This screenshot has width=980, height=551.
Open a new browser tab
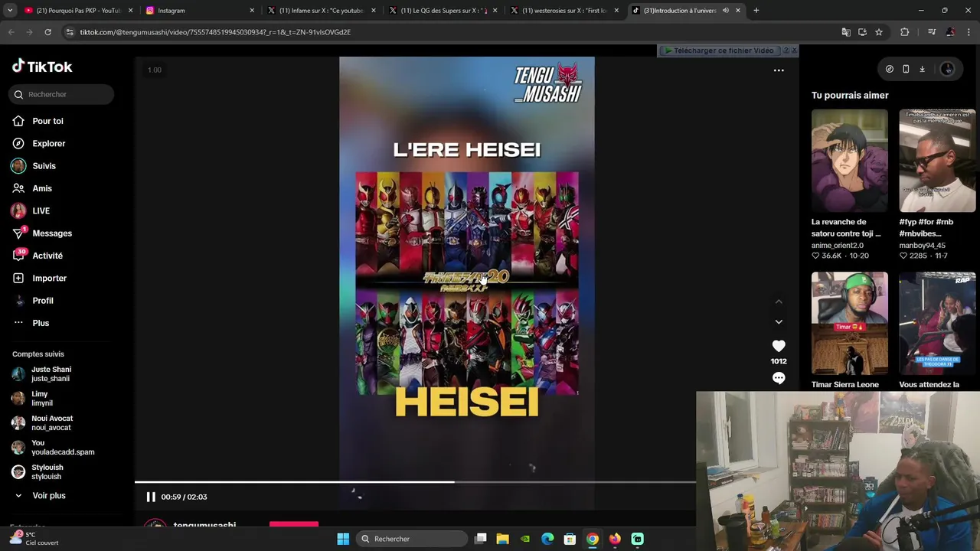756,11
